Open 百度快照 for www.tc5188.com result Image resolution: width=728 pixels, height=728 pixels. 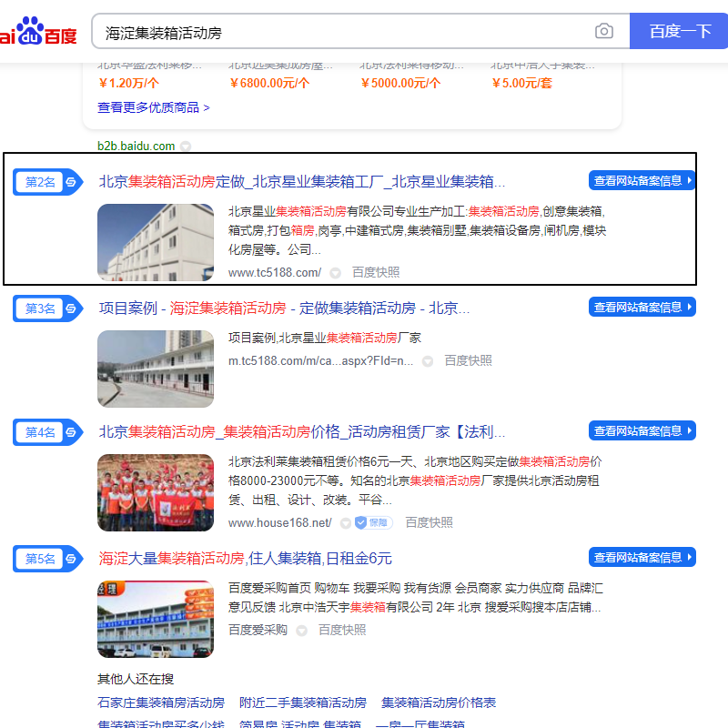(x=376, y=272)
